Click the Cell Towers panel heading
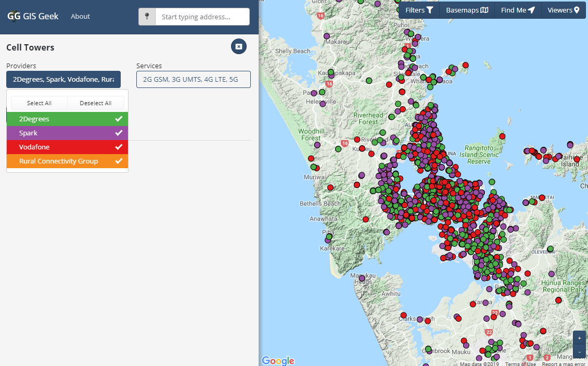 pos(30,47)
